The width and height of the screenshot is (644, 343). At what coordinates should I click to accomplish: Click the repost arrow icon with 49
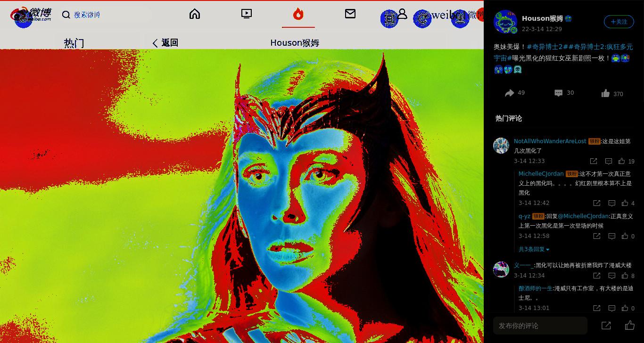(509, 93)
